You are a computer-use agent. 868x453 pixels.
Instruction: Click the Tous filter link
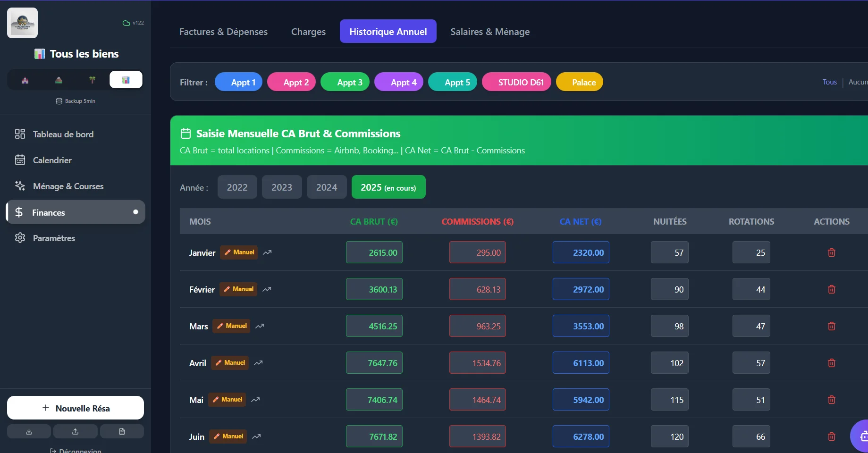point(829,82)
